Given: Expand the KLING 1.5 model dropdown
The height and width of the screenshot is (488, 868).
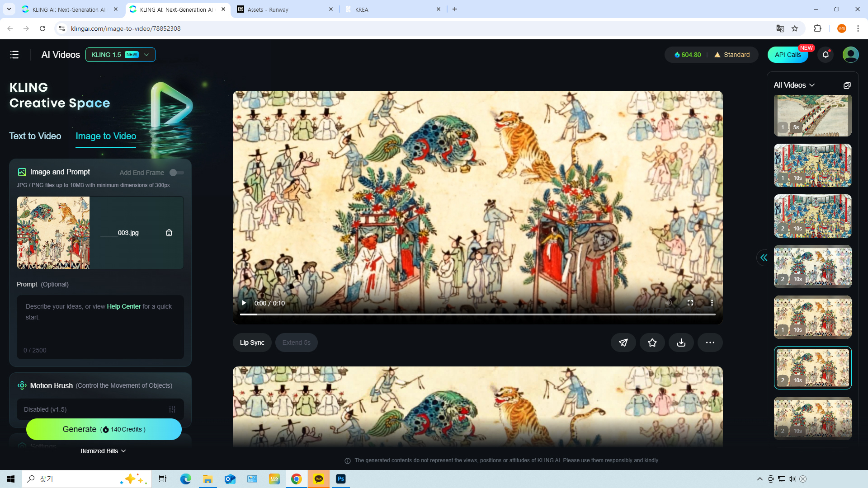Looking at the screenshot, I should tap(120, 55).
